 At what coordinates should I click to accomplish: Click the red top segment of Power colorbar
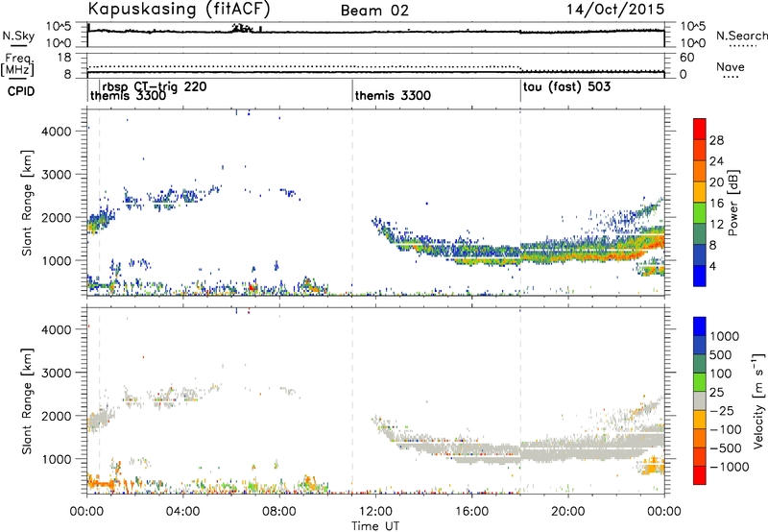coord(700,130)
